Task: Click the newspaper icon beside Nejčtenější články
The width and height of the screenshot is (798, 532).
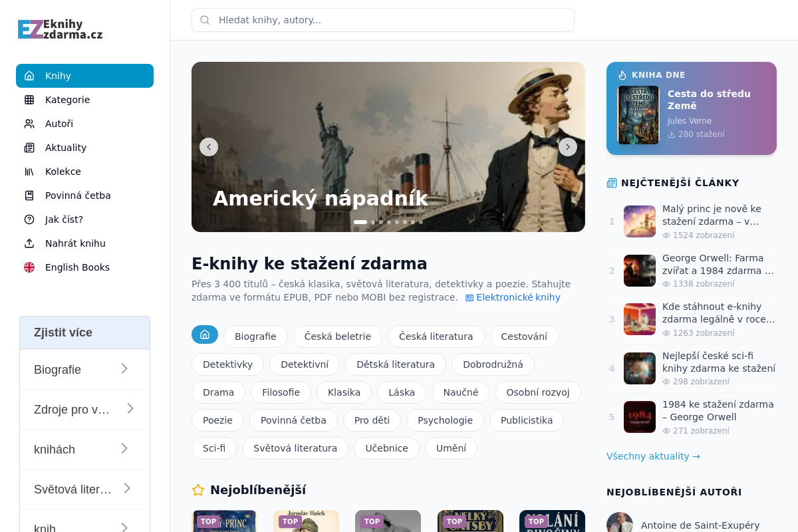Action: coord(612,183)
